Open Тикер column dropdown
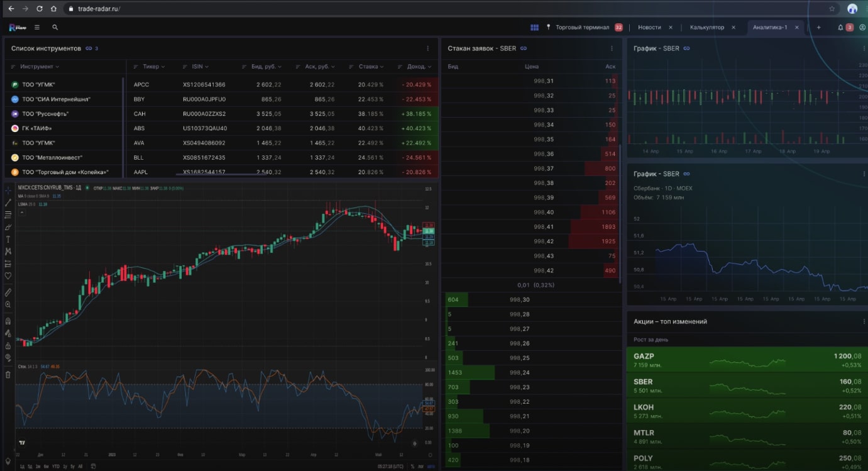 (x=163, y=67)
